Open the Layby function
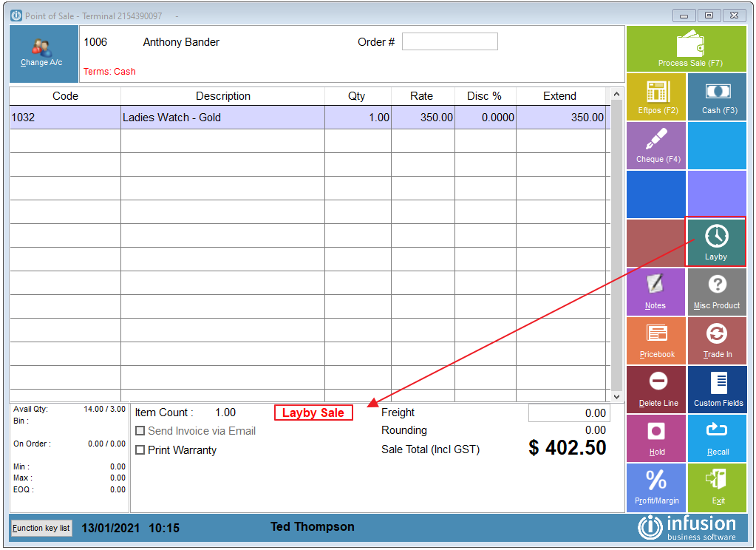Screen dimensions: 756x550 [x=715, y=242]
